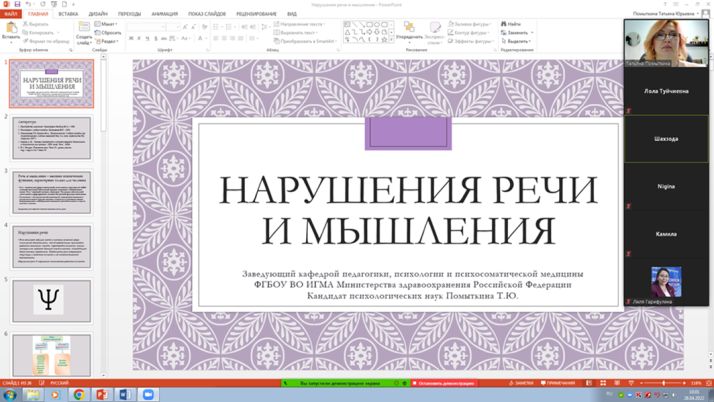Toggle text shadow (S) formatting

click(156, 39)
